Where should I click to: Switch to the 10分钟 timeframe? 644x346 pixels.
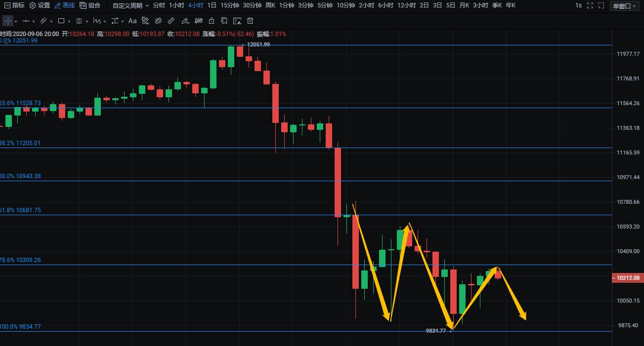point(345,5)
